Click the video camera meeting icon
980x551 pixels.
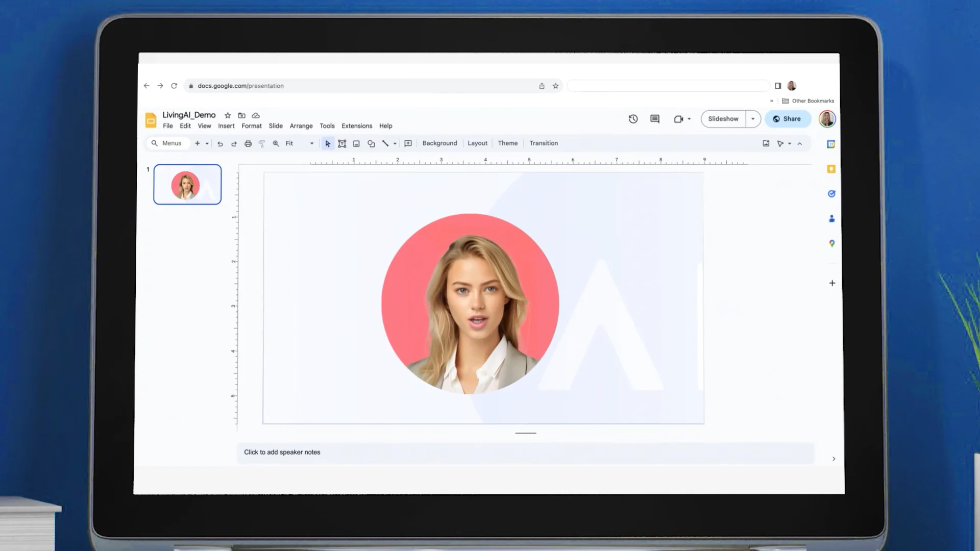coord(678,119)
